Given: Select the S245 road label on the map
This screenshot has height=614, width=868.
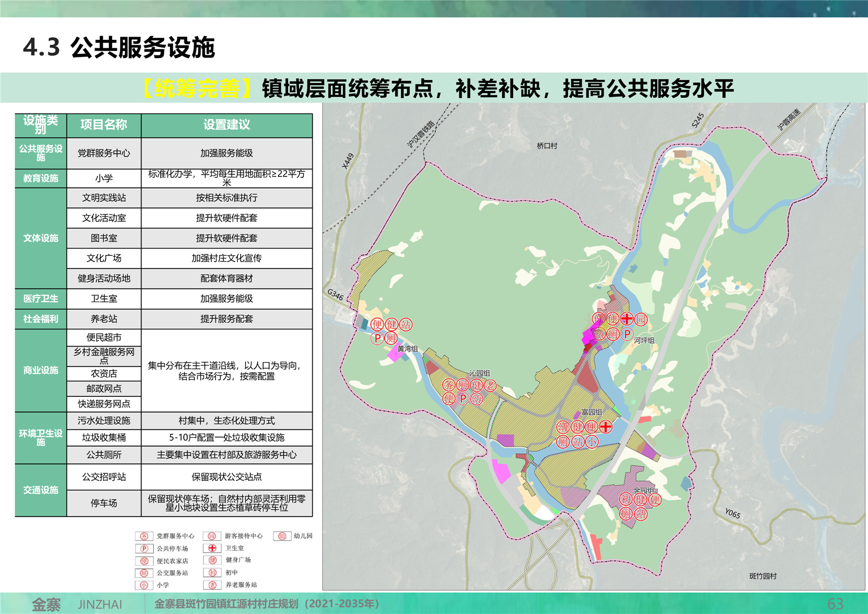Looking at the screenshot, I should (698, 120).
